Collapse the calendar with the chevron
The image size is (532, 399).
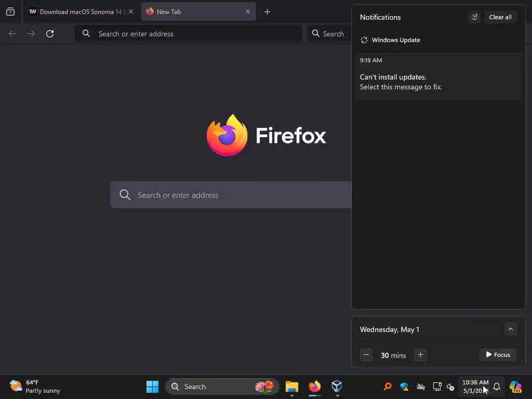click(510, 329)
